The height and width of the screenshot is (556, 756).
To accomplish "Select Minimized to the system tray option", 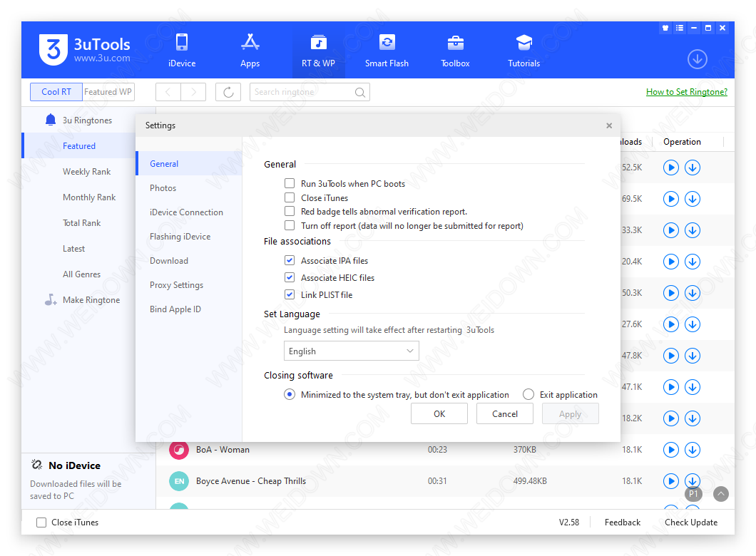I will click(x=290, y=395).
